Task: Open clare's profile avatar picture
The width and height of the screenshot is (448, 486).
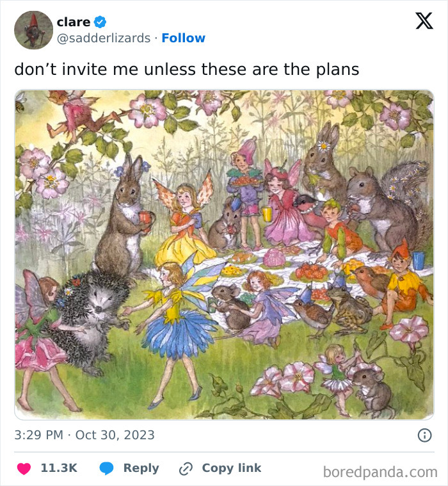Action: 33,30
